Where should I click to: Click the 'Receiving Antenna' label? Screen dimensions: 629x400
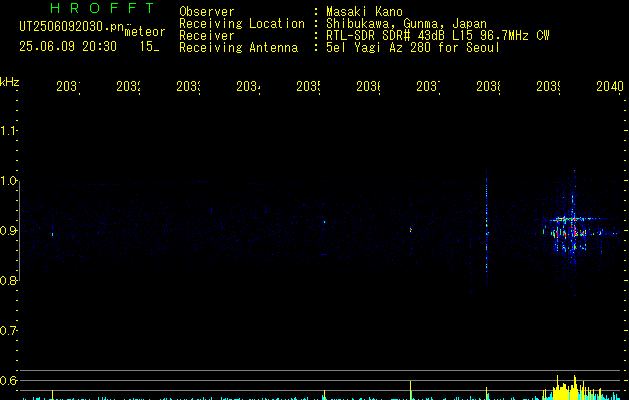pyautogui.click(x=238, y=48)
